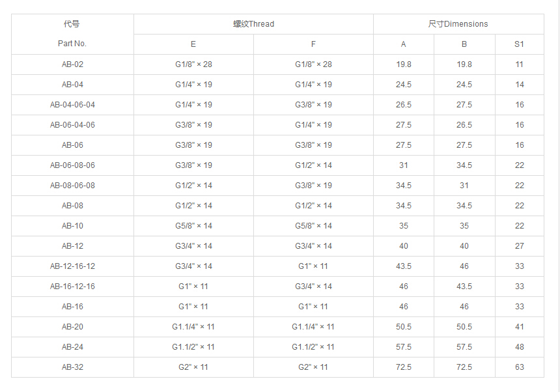
Task: Click the G5/8" × 14 cell in column E
Action: [x=193, y=226]
